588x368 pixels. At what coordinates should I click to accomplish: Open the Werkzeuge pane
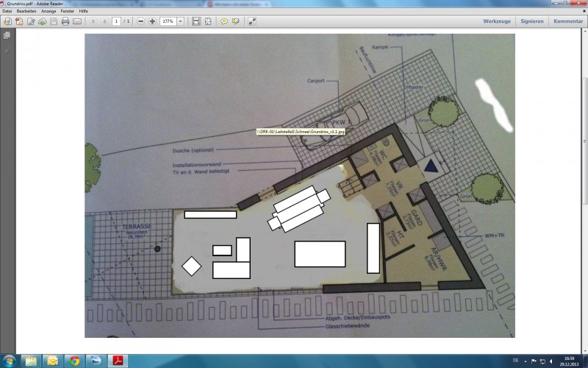pos(497,21)
